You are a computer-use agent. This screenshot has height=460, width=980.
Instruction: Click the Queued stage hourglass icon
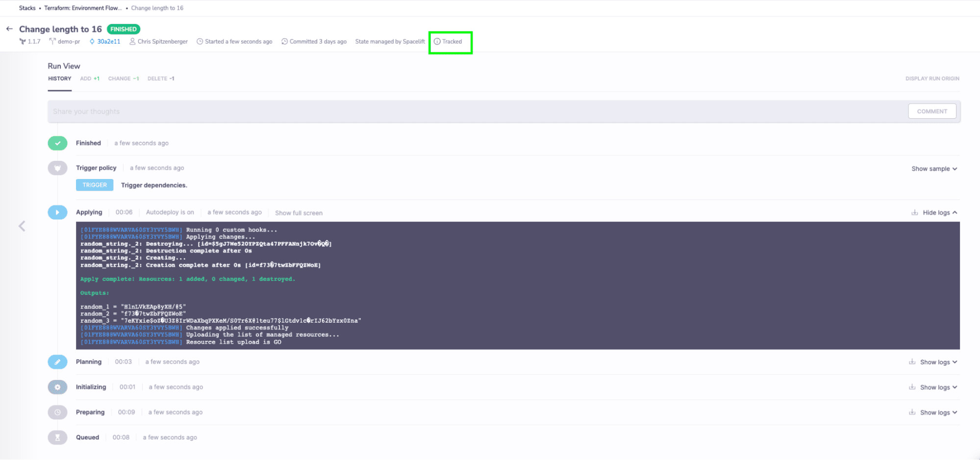point(57,437)
